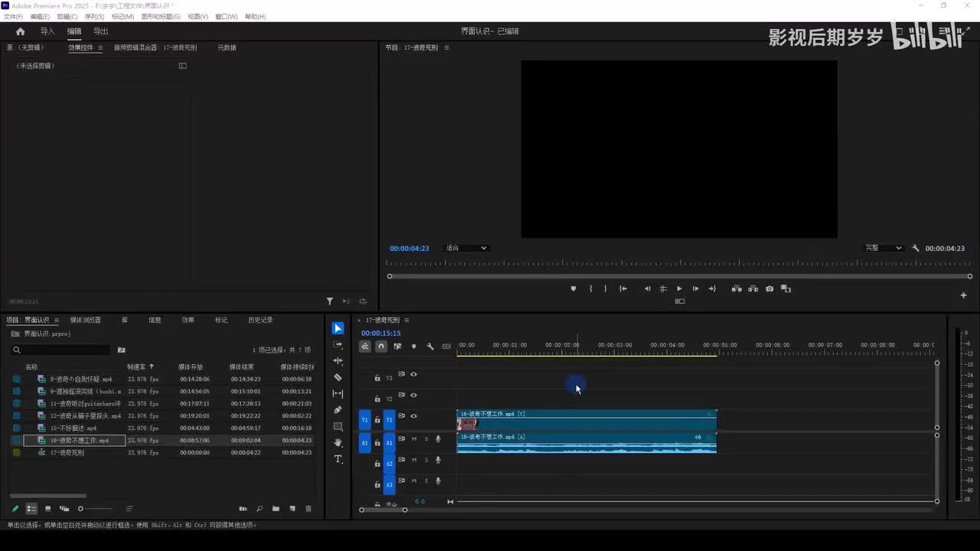Open the 17-波奇死刑 timeline panel menu
The width and height of the screenshot is (980, 551).
(407, 320)
